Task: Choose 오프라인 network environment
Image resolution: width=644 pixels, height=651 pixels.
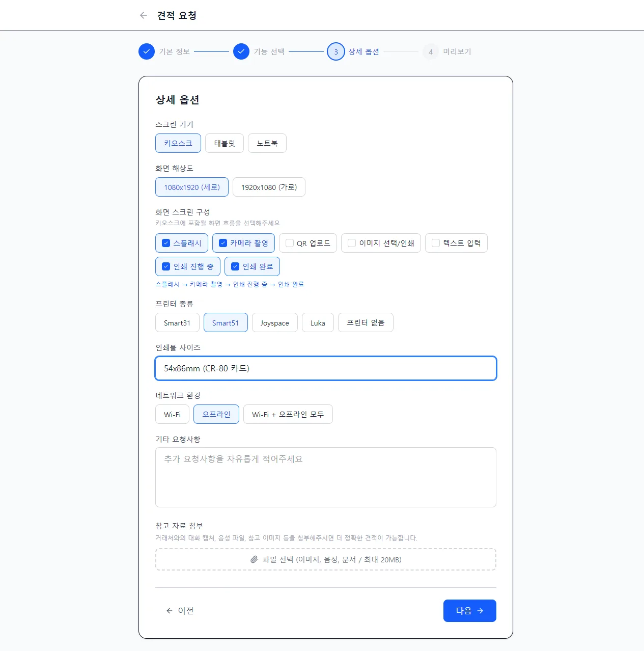Action: click(x=216, y=414)
